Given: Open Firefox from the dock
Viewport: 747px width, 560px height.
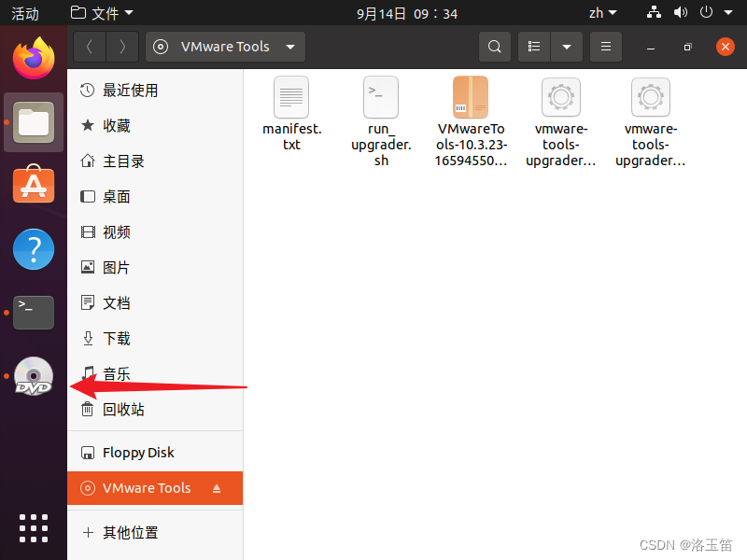Looking at the screenshot, I should [34, 58].
